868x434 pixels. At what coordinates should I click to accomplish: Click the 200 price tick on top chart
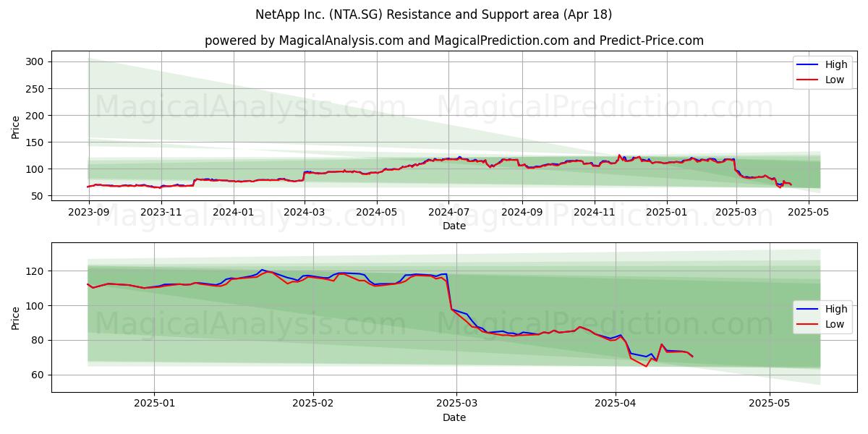pos(36,116)
